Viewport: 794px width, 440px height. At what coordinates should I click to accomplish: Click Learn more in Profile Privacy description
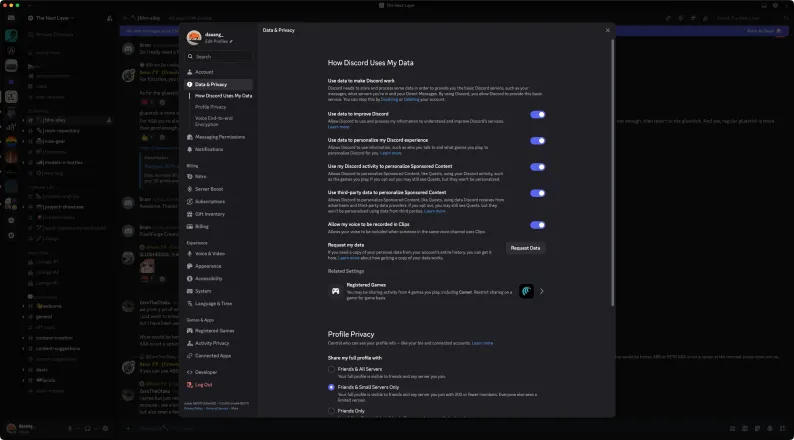[482, 343]
